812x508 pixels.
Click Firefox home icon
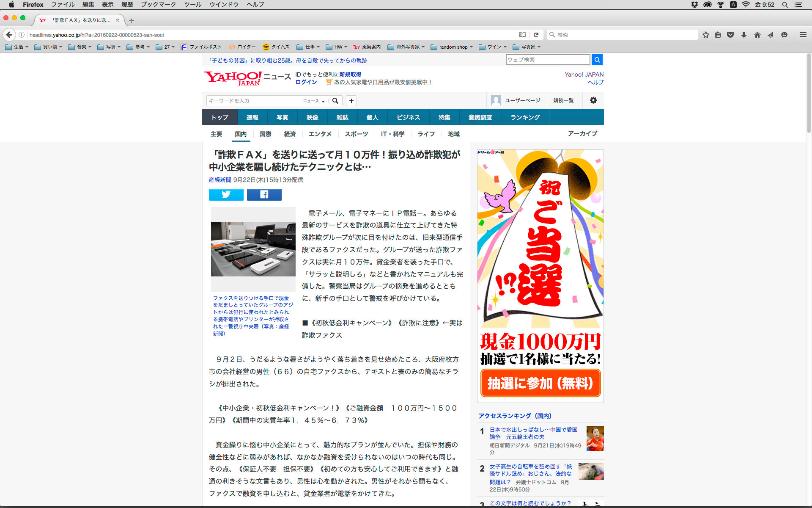point(757,35)
